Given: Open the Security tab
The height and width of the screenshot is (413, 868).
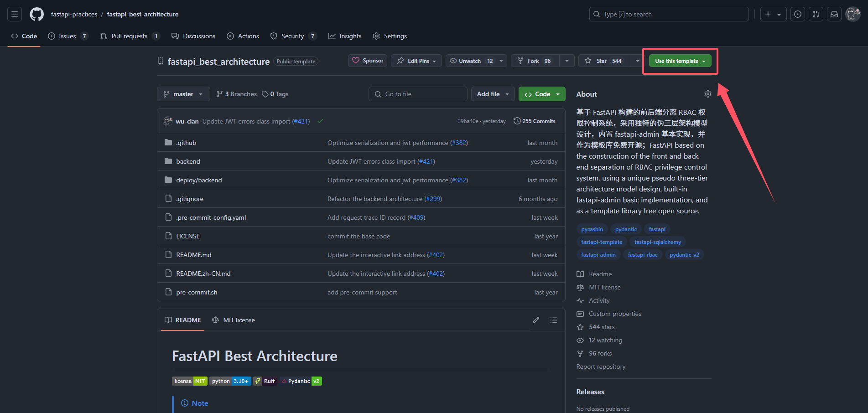Looking at the screenshot, I should 293,36.
